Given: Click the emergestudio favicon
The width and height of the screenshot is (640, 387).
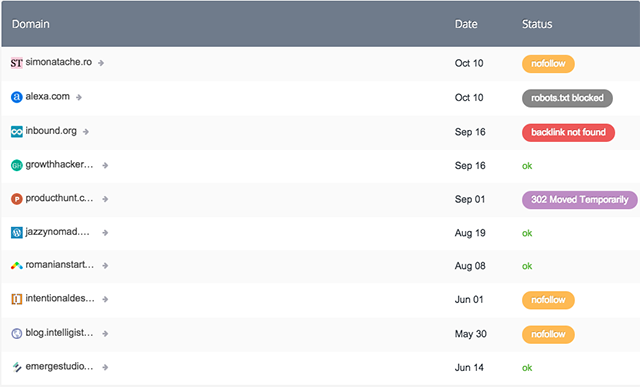Looking at the screenshot, I should [x=16, y=367].
